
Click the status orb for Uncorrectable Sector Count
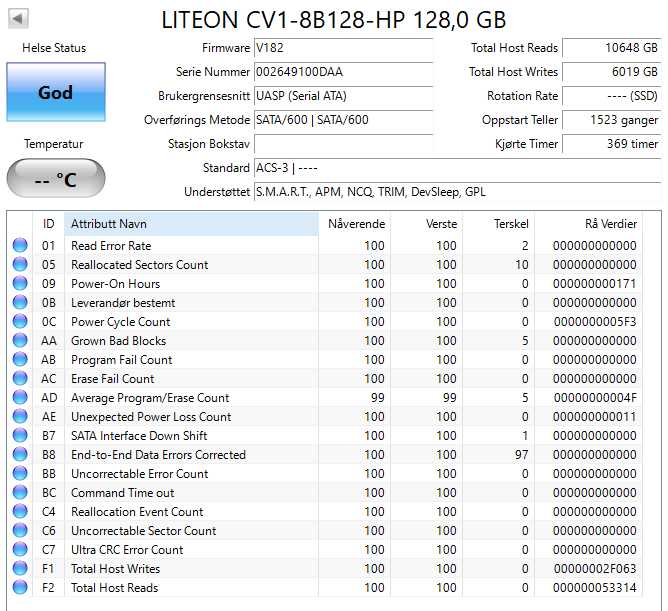[x=20, y=530]
